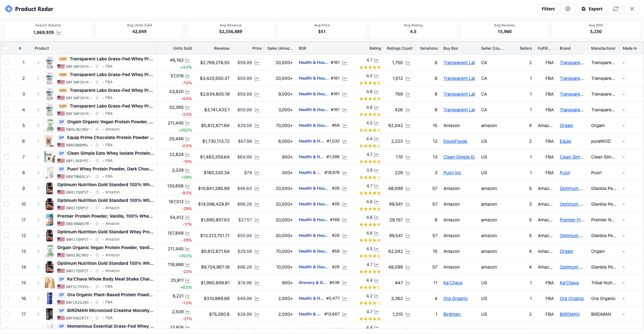Check the box for row 1
The height and width of the screenshot is (334, 644).
tap(6, 62)
